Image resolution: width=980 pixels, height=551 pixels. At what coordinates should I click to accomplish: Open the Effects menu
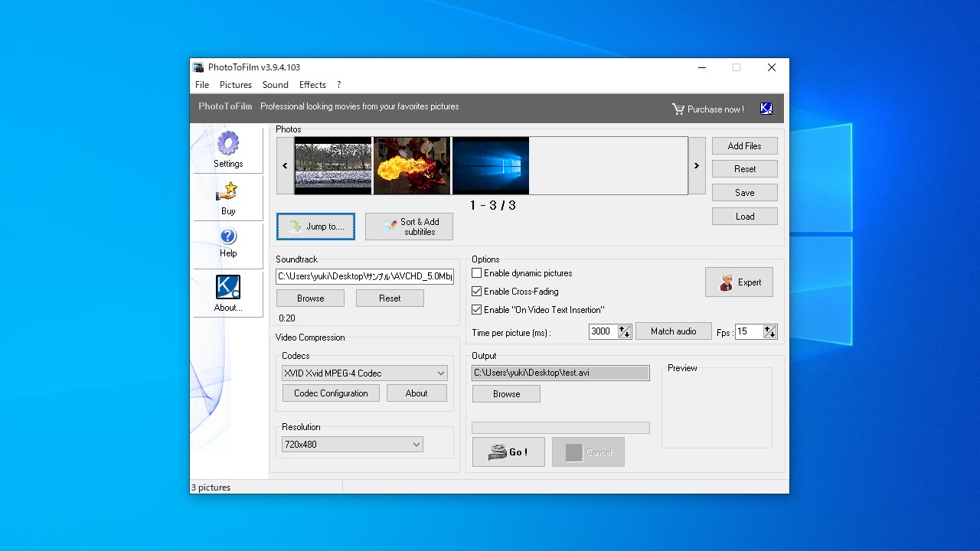click(x=312, y=85)
